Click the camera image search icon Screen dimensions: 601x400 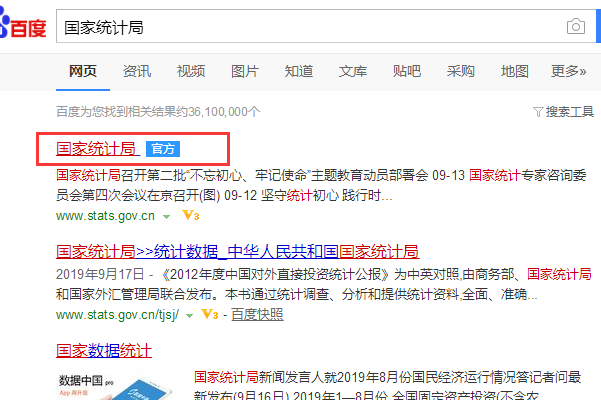pyautogui.click(x=576, y=26)
